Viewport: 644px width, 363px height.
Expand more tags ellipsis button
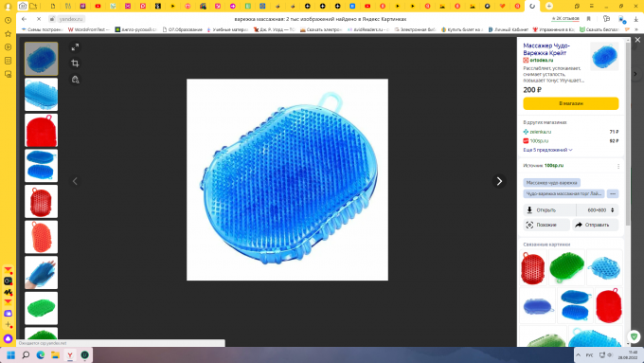pyautogui.click(x=613, y=193)
